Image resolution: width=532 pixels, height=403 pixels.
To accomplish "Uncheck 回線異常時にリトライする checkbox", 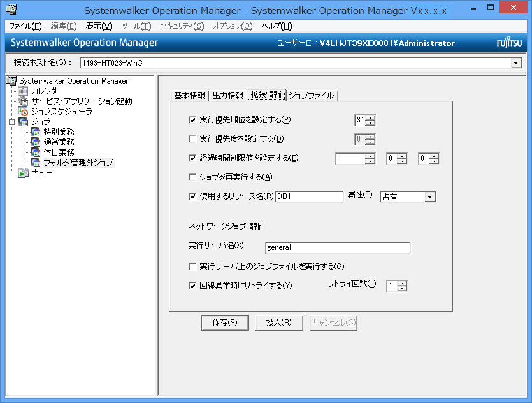I will point(192,286).
